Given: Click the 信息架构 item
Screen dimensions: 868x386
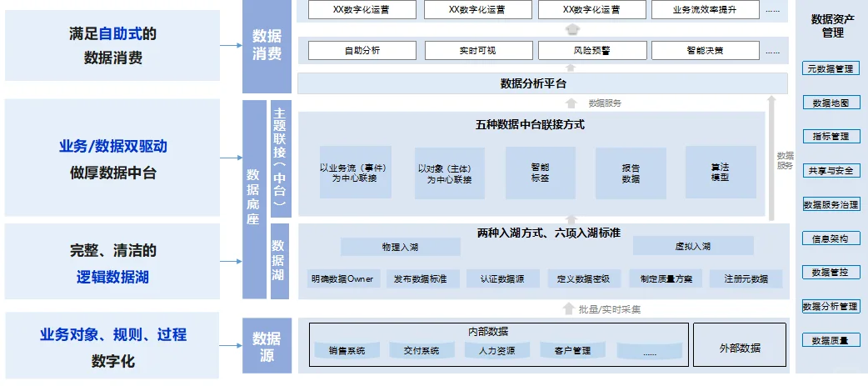Looking at the screenshot, I should [831, 238].
